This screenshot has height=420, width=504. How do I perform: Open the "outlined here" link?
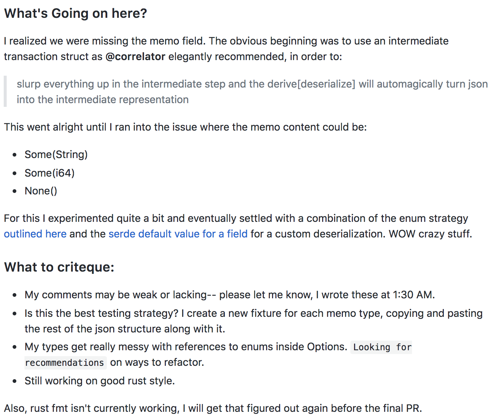35,234
